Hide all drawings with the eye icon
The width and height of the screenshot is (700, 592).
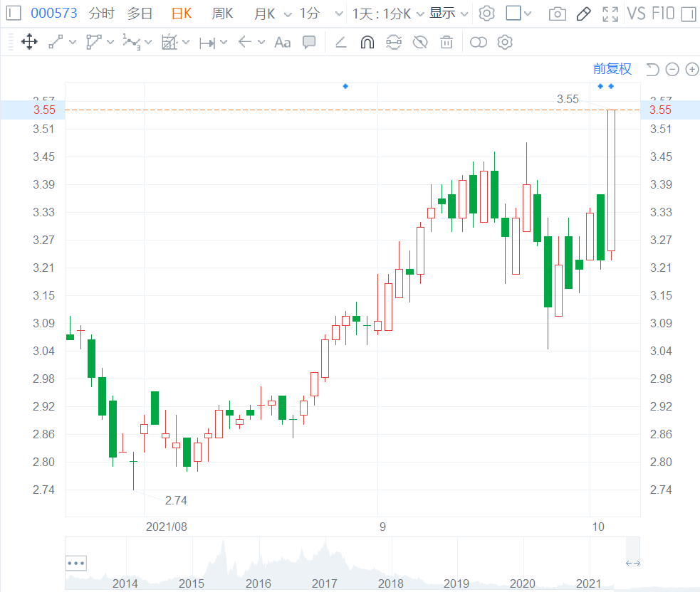(420, 43)
